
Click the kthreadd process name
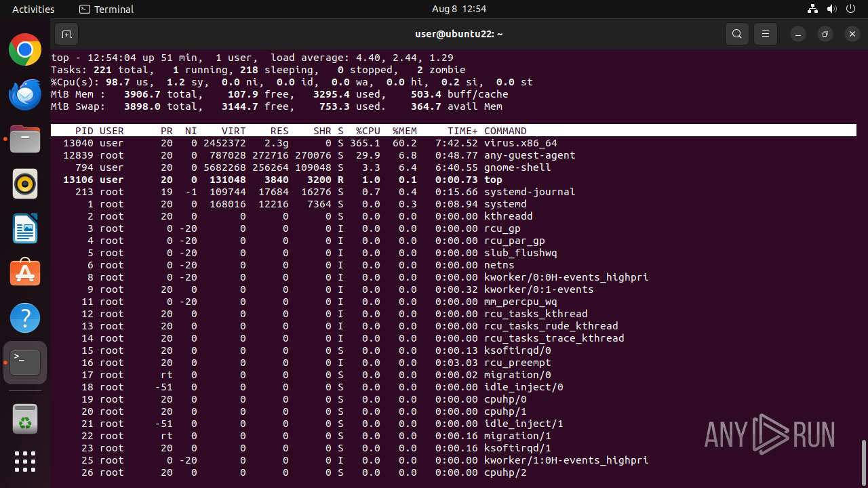click(x=509, y=216)
